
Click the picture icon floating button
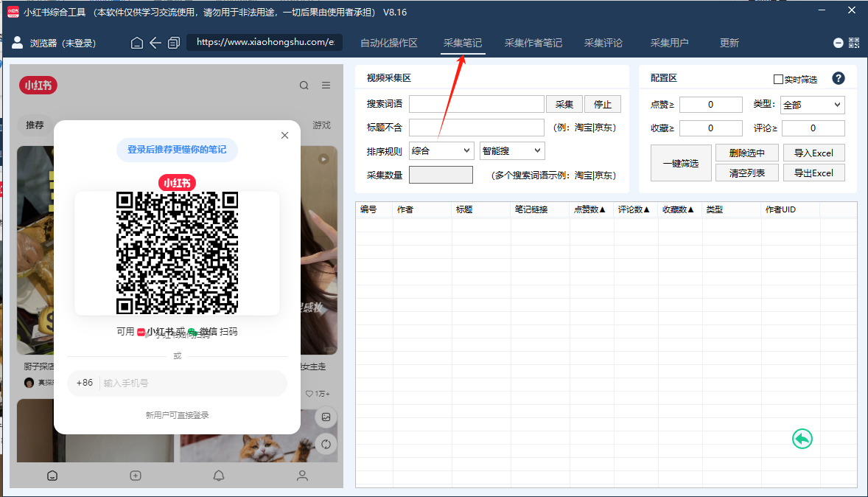tap(326, 417)
